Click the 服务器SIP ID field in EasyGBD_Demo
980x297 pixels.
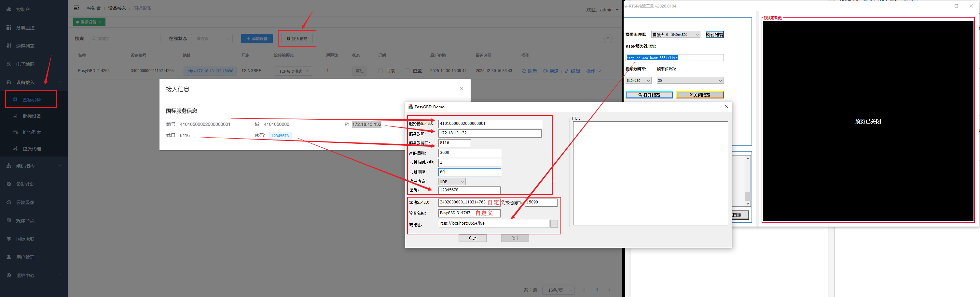pos(490,124)
